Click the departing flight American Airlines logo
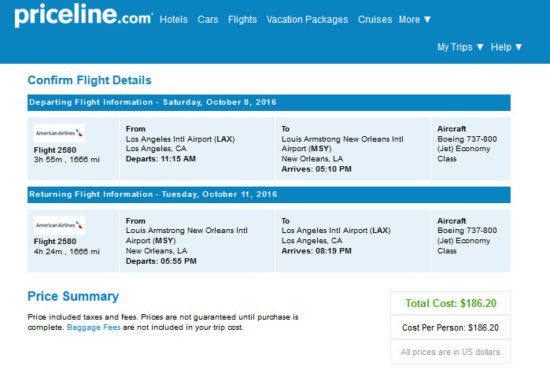The image size is (550, 381). [59, 133]
